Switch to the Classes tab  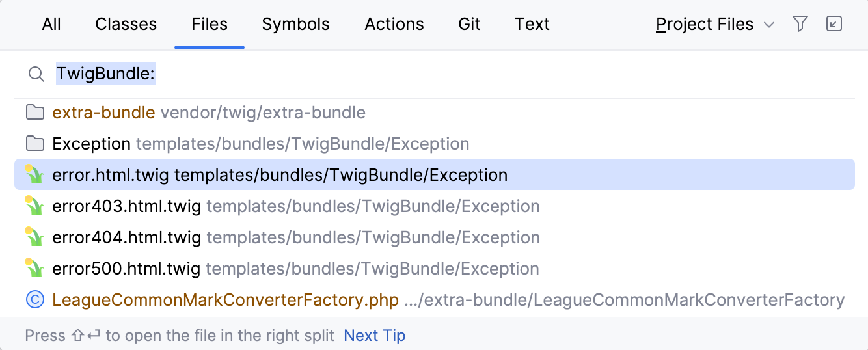(x=126, y=25)
